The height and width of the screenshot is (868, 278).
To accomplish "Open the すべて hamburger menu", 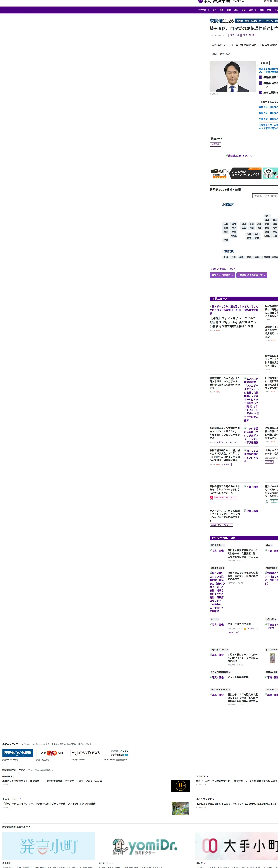I will [202, 10].
